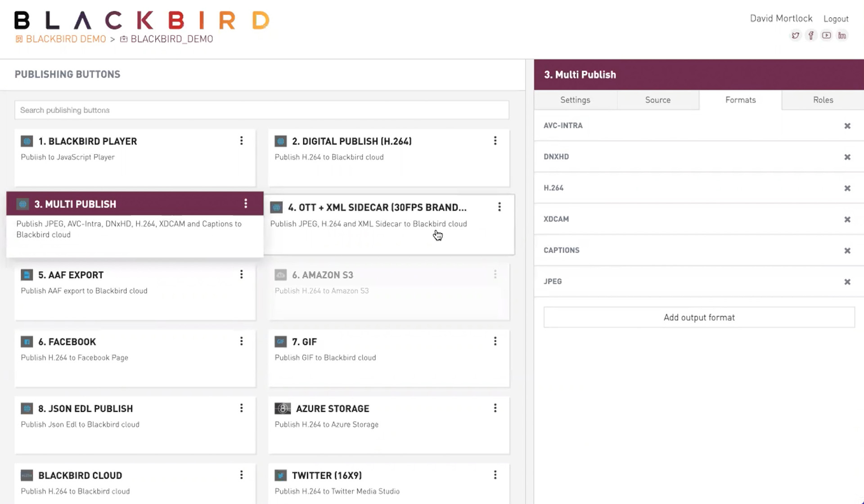Switch to the Settings tab
864x504 pixels.
(x=575, y=100)
